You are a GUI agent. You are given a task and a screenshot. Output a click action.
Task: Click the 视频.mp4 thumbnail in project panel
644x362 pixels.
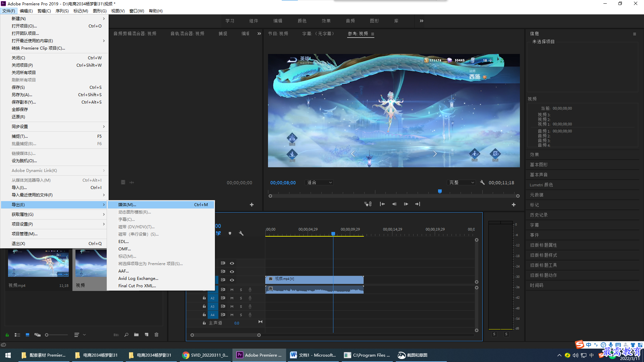38,263
